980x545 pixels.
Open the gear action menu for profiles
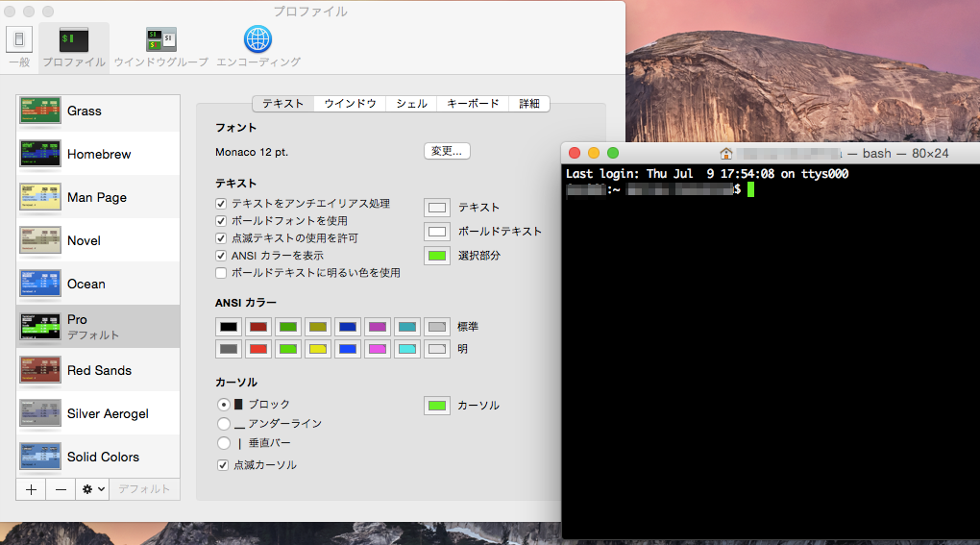pos(92,489)
